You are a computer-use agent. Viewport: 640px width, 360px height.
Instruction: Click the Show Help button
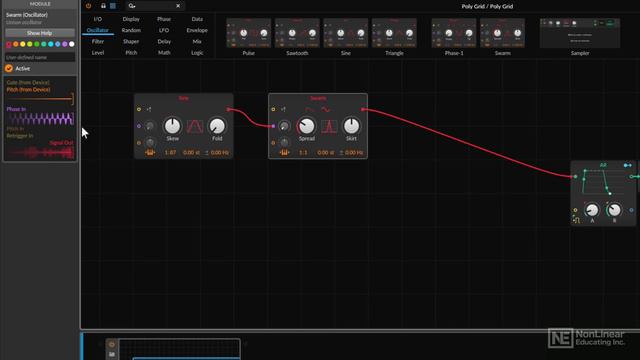coord(40,33)
